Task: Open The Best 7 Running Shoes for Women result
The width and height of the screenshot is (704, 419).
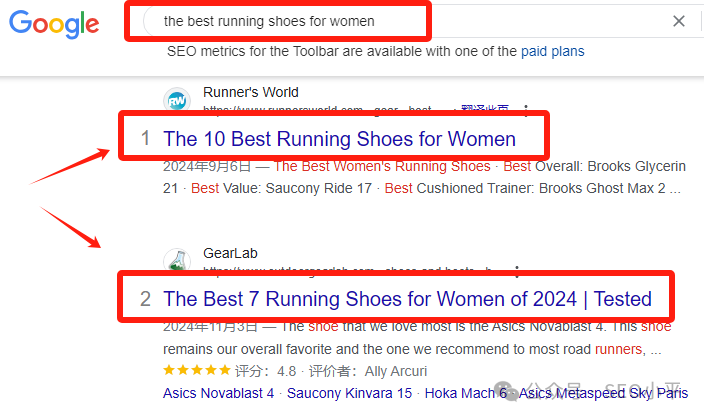Action: (407, 299)
